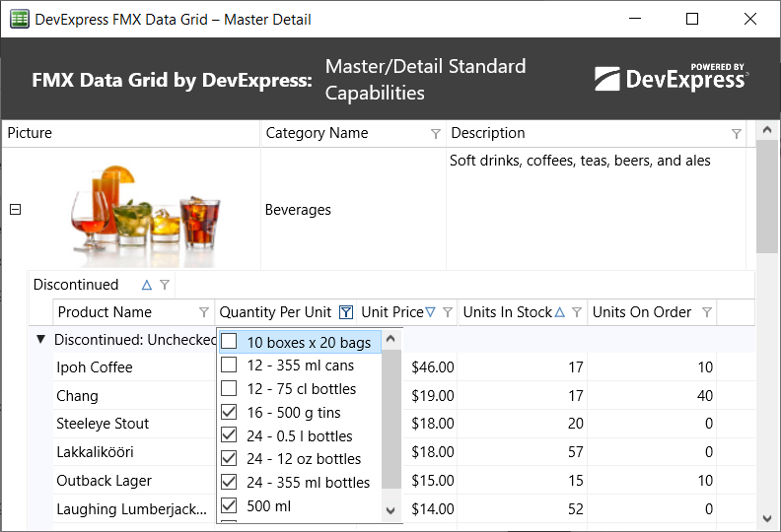Click the Units On Order column header

point(652,312)
